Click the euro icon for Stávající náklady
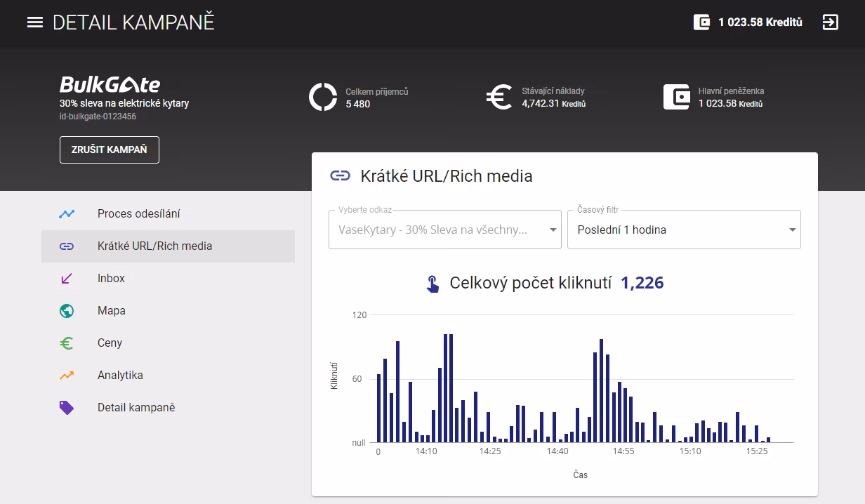 click(498, 97)
